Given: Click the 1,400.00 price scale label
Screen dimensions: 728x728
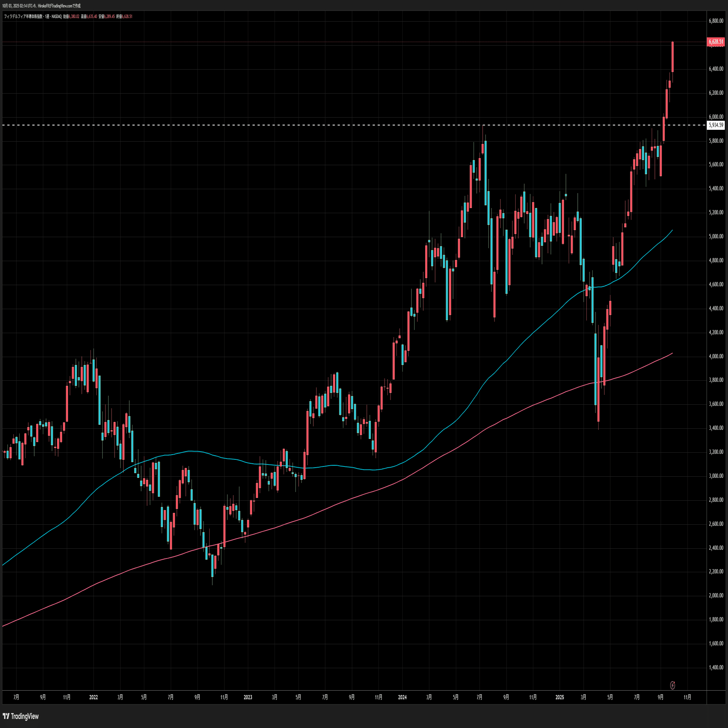Looking at the screenshot, I should click(716, 667).
